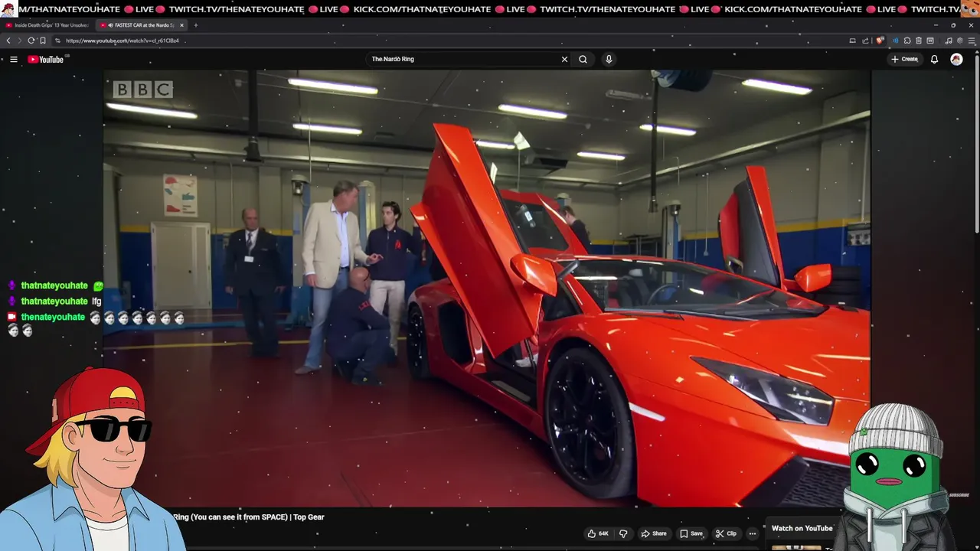Open more actions three-dot menu
The image size is (980, 551).
pos(753,533)
